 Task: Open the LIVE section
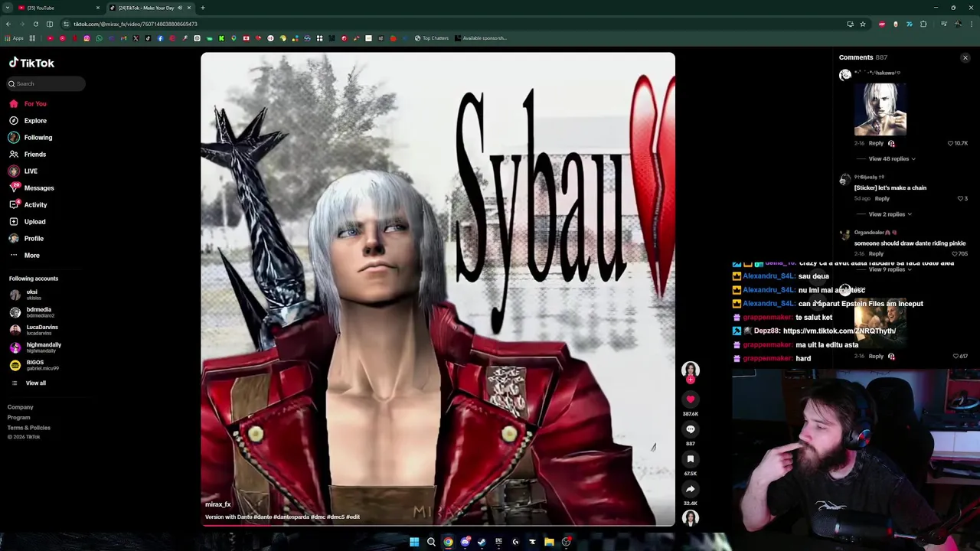point(23,171)
